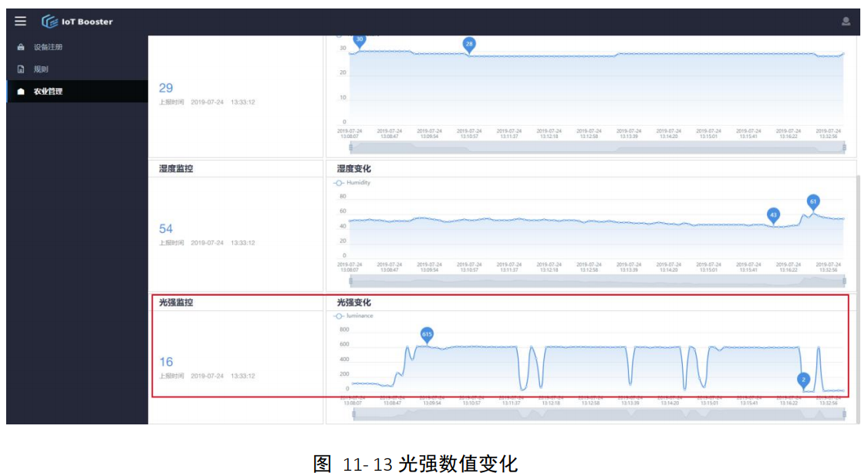Select 设备注册 in the sidebar

(46, 45)
